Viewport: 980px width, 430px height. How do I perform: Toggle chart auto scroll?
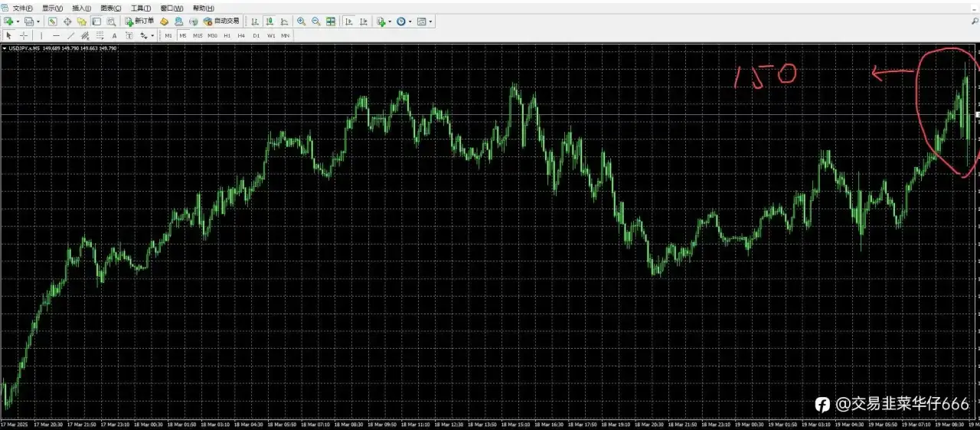coord(348,21)
